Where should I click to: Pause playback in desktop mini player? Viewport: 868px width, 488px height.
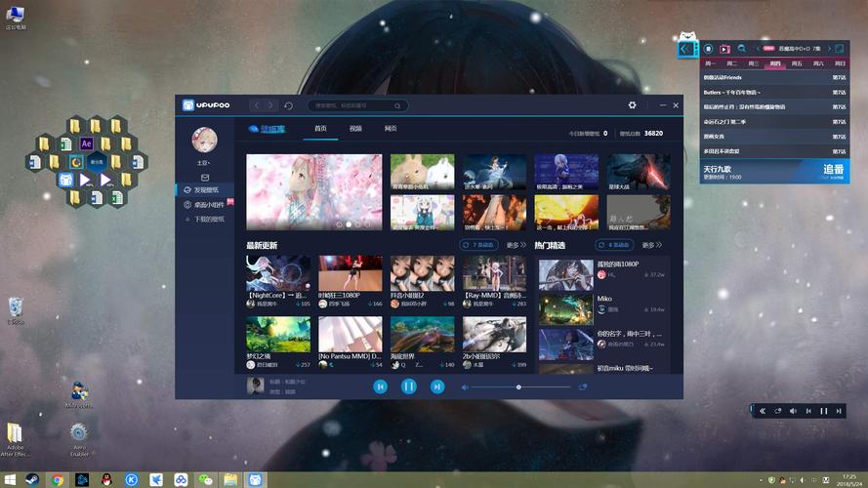point(824,411)
